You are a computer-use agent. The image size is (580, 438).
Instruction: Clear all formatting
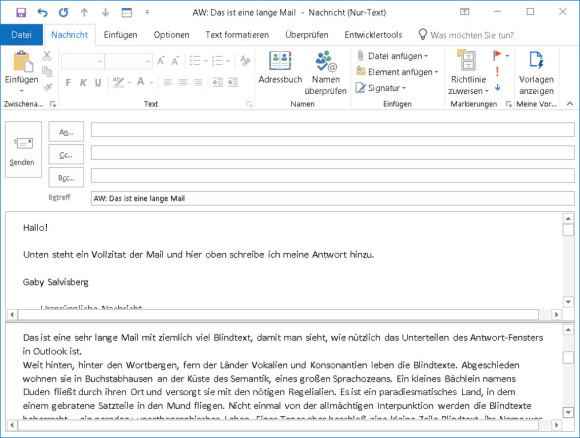tap(245, 61)
